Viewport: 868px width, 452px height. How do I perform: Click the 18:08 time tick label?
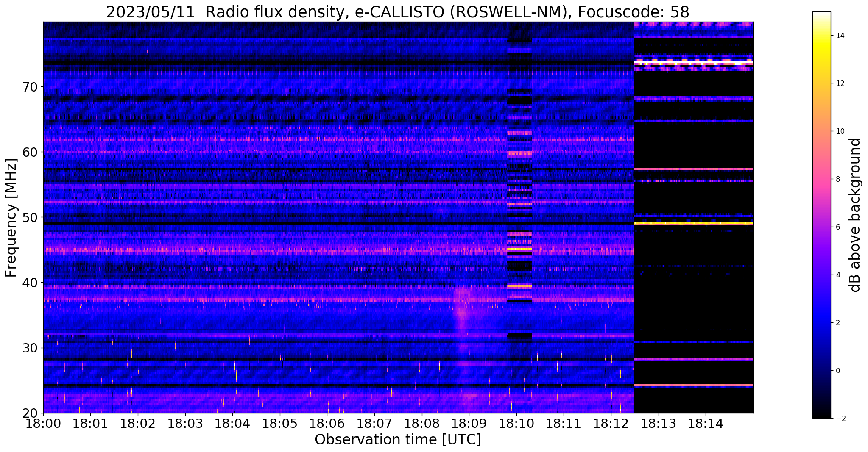[422, 423]
